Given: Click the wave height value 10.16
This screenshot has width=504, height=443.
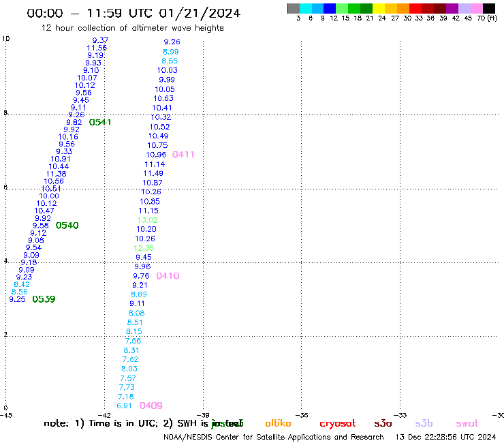Looking at the screenshot, I should [68, 137].
